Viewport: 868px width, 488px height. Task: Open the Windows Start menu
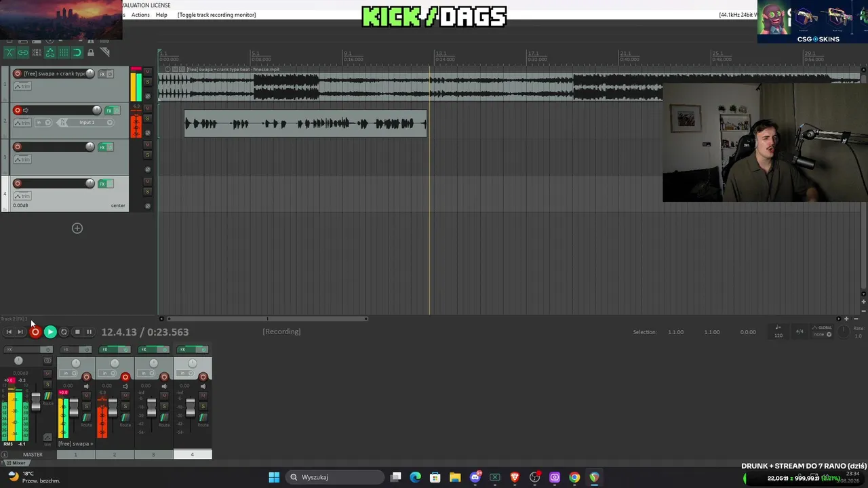[274, 477]
